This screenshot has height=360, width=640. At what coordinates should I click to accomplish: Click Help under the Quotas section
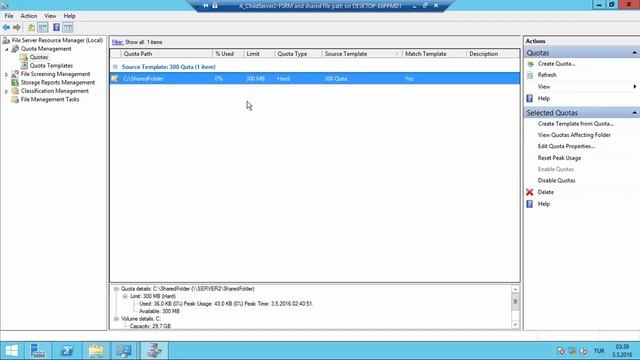tap(544, 98)
